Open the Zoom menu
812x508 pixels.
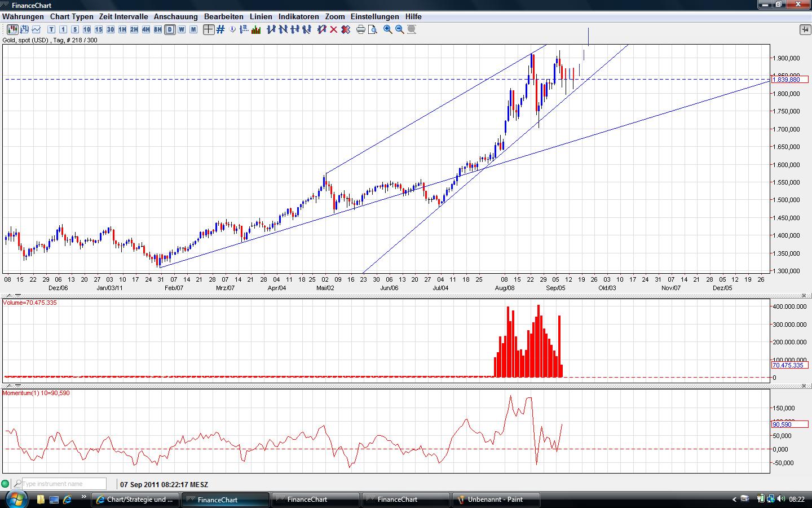pyautogui.click(x=335, y=16)
